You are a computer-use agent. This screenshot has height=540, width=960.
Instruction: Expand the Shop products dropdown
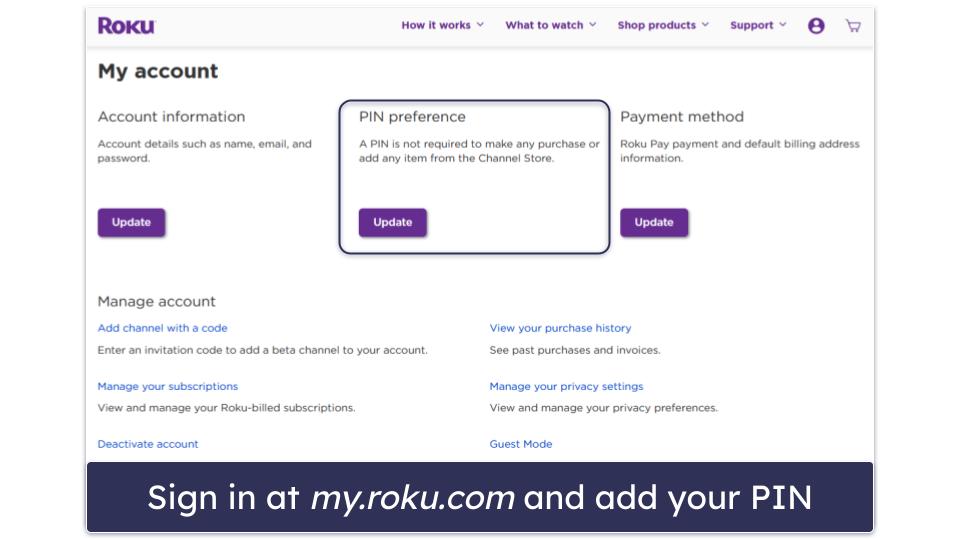pyautogui.click(x=663, y=26)
